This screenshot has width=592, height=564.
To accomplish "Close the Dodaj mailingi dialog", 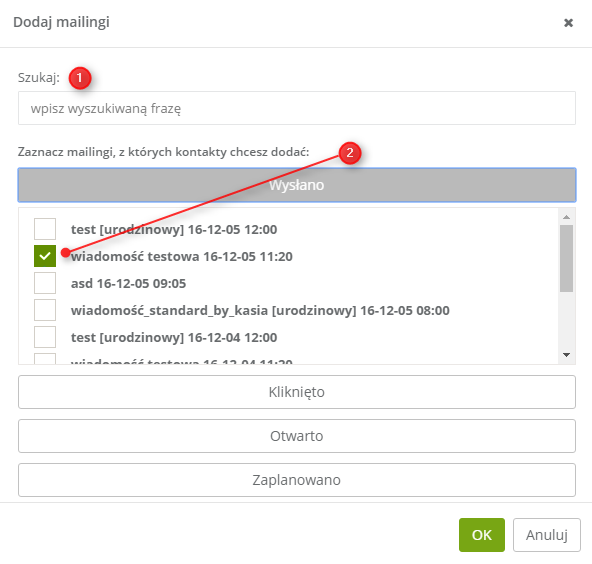I will tap(568, 23).
